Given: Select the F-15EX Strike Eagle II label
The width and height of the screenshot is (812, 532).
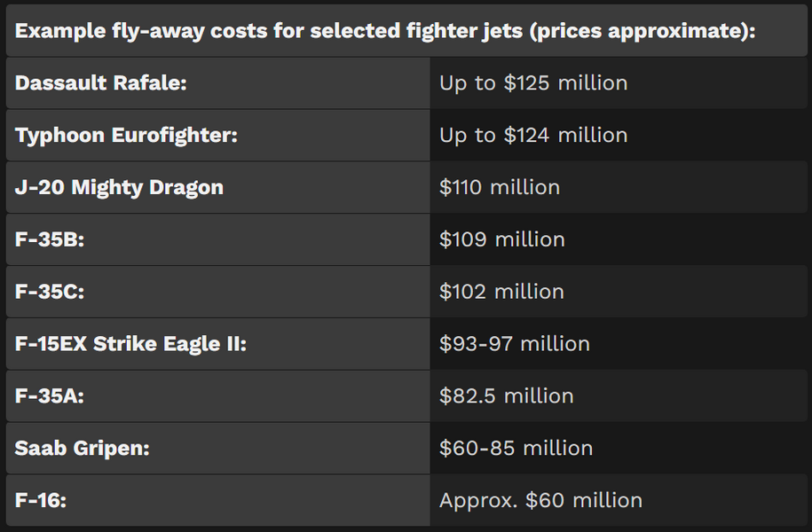Looking at the screenshot, I should 218,344.
